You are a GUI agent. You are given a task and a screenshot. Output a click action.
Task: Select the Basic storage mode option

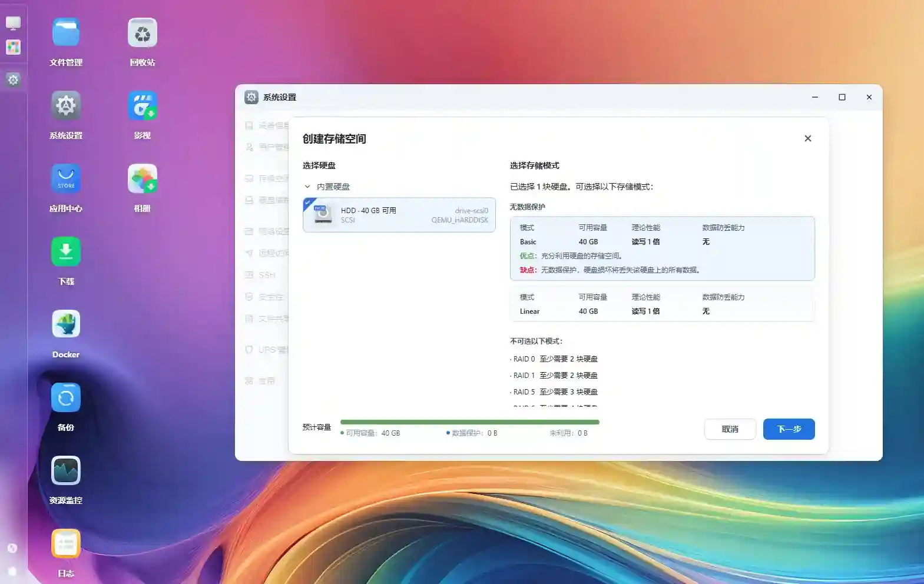pos(662,248)
